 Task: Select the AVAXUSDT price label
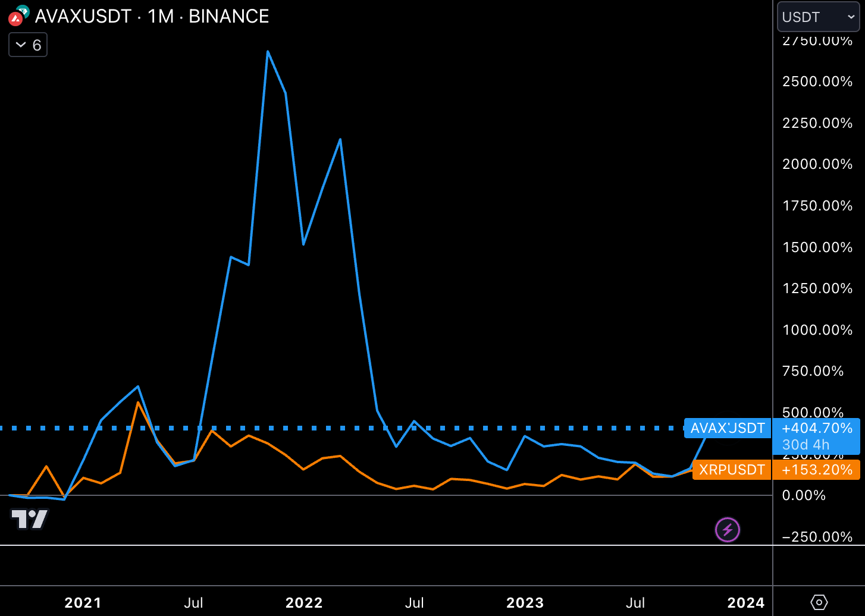click(728, 428)
